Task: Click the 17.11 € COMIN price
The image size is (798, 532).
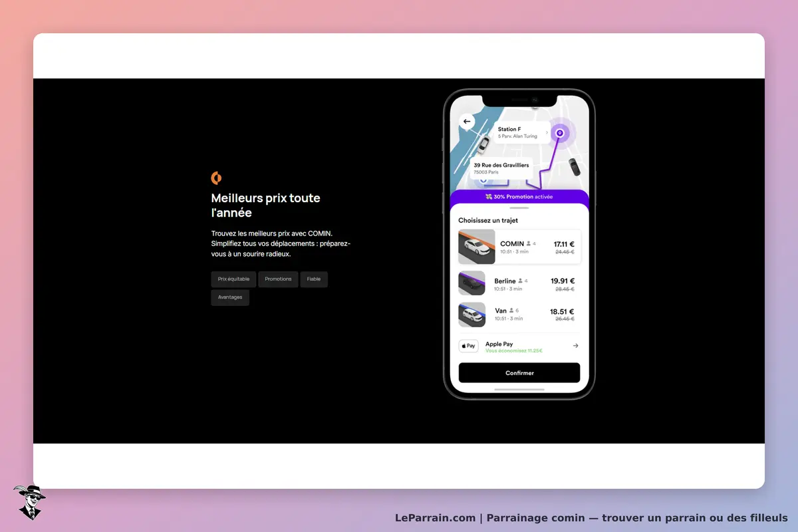Action: point(564,244)
